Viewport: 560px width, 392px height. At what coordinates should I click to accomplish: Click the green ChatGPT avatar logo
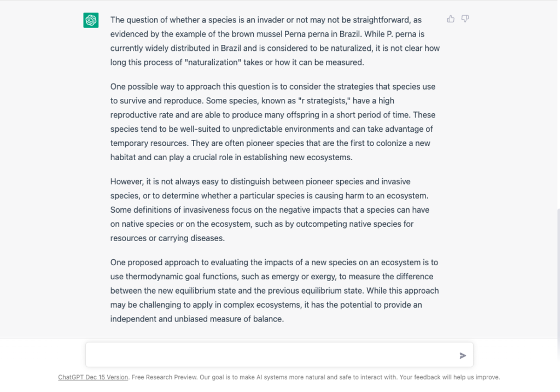91,20
